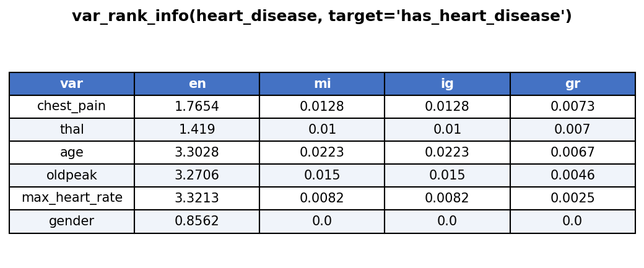Click the 0.0073 gr value

tap(573, 106)
